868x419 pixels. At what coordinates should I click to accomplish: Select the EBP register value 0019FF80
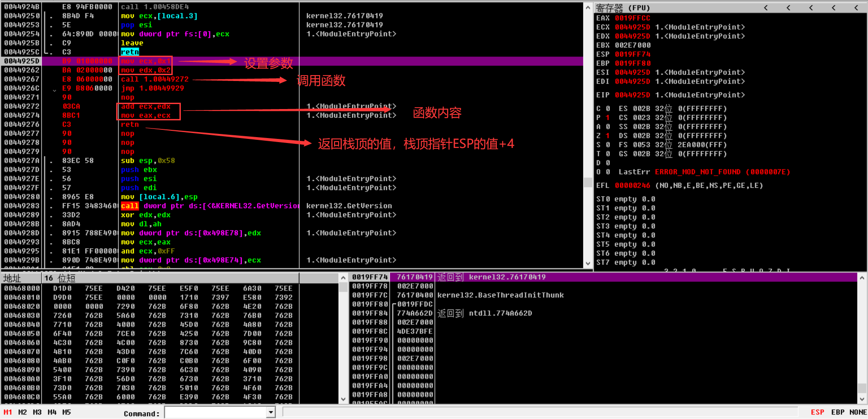[x=632, y=63]
